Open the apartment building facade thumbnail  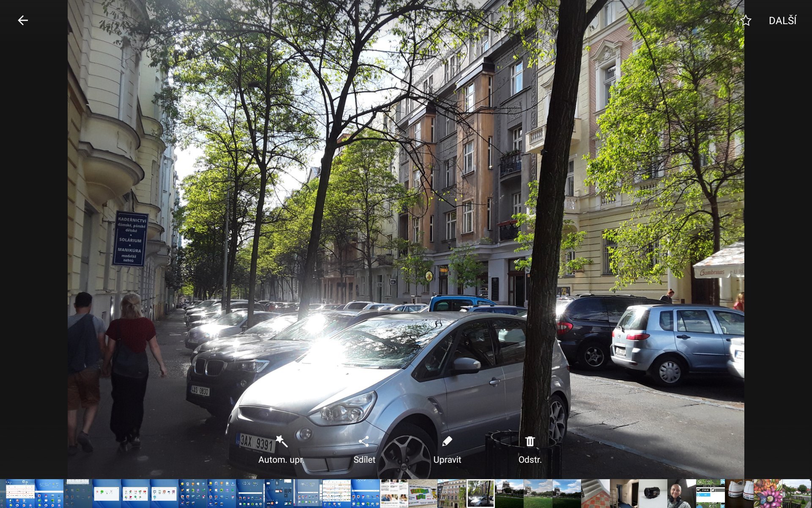click(452, 493)
